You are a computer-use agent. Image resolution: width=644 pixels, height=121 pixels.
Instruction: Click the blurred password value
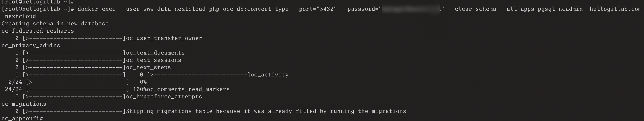(411, 9)
